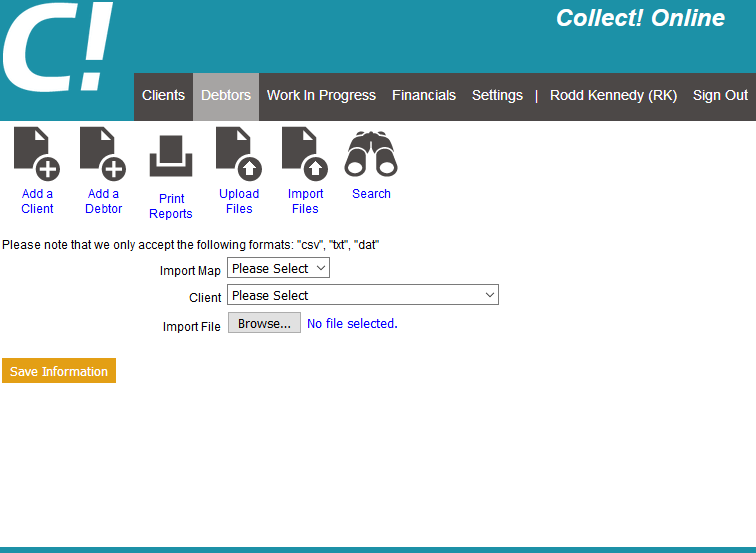Sign Out of Collect! Online

[x=720, y=95]
